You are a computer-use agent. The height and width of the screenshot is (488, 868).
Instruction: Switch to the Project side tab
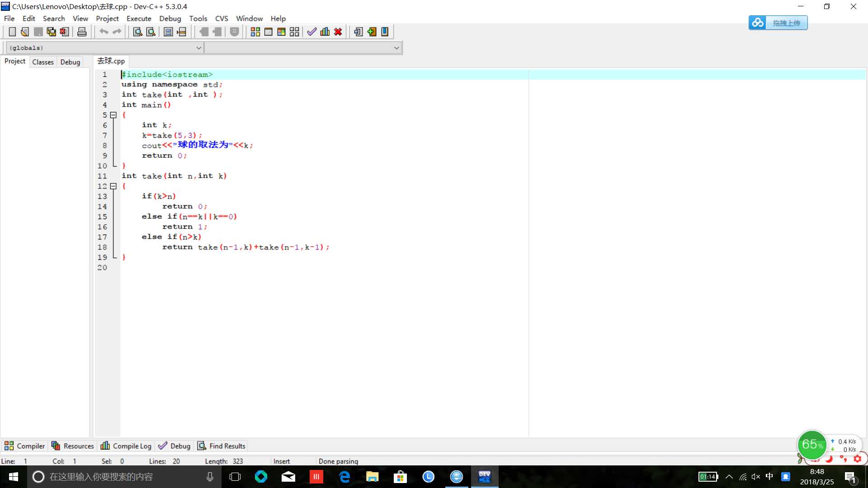pos(15,61)
